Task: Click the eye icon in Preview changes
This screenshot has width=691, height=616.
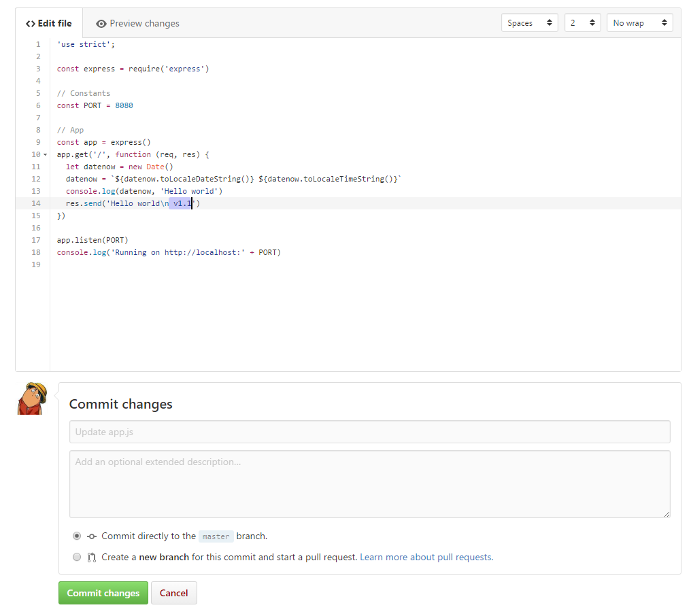Action: tap(101, 24)
